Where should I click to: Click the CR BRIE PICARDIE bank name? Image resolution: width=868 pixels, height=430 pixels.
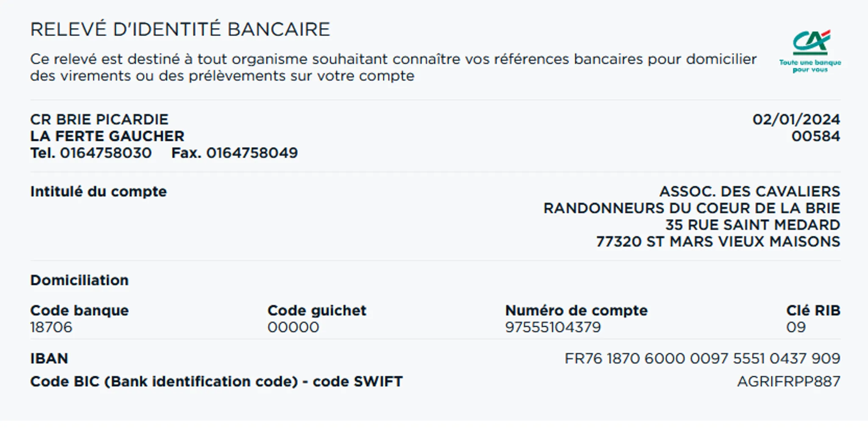click(99, 120)
